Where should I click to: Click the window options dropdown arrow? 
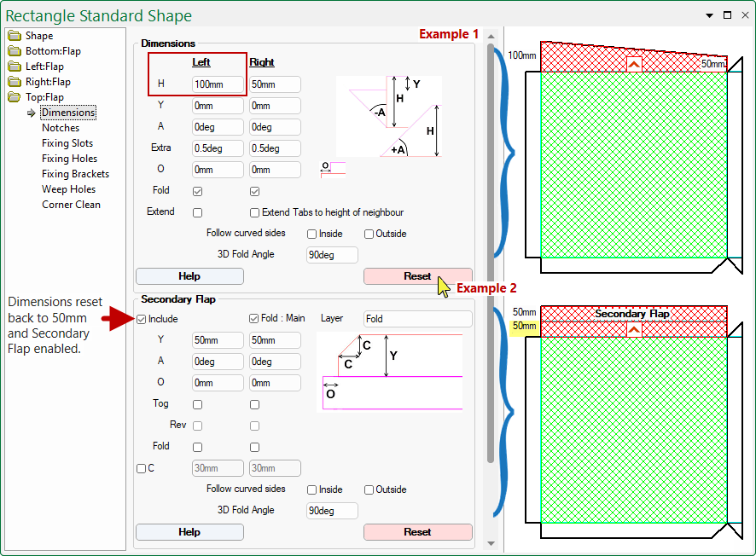coord(709,15)
